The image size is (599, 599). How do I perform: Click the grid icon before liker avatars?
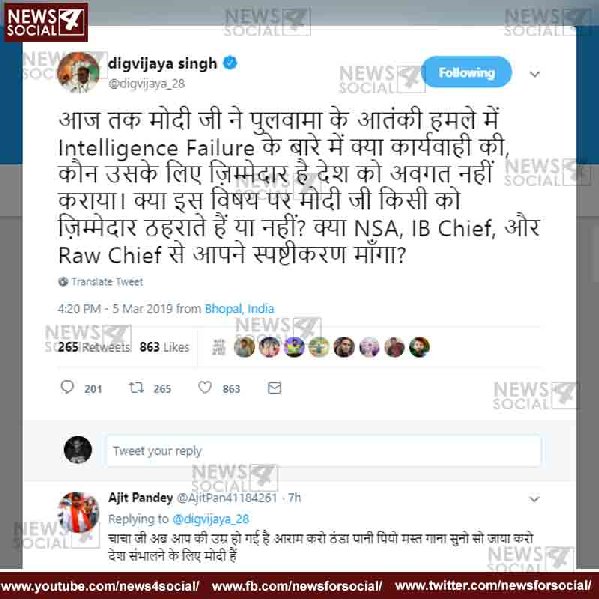click(219, 347)
